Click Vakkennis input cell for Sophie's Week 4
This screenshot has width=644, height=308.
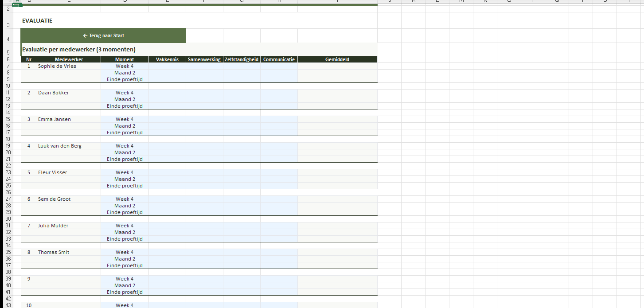coord(167,66)
